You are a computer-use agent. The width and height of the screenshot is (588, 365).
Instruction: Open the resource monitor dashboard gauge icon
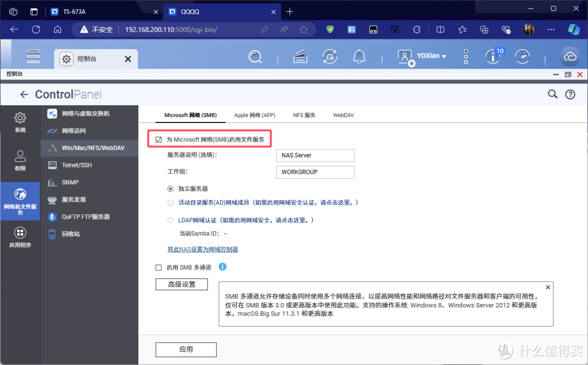point(522,56)
